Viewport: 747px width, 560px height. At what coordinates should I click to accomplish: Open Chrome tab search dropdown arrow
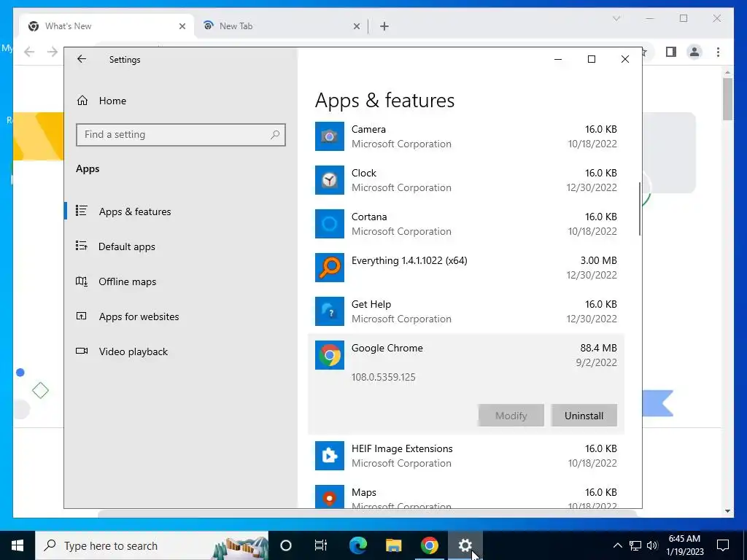pos(616,18)
